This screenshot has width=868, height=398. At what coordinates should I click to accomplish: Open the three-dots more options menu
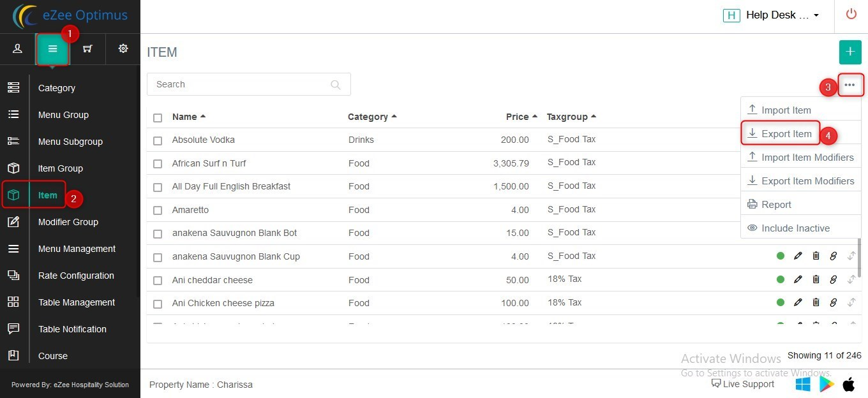pos(849,85)
